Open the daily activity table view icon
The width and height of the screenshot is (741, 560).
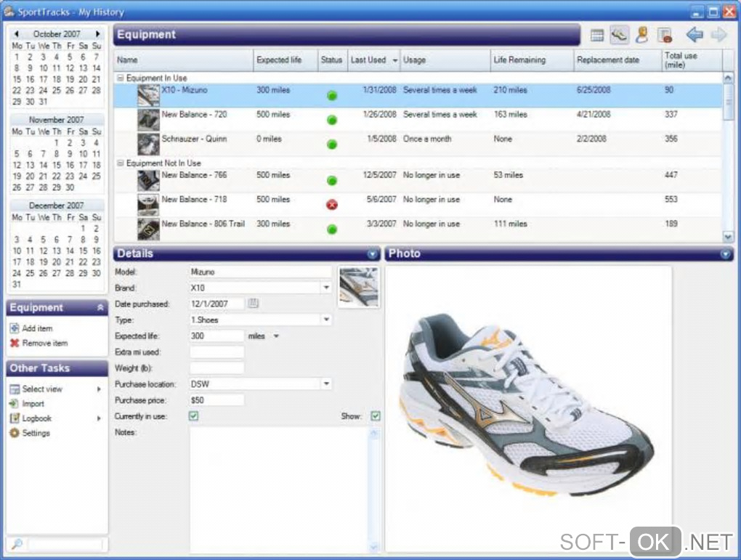[x=597, y=36]
